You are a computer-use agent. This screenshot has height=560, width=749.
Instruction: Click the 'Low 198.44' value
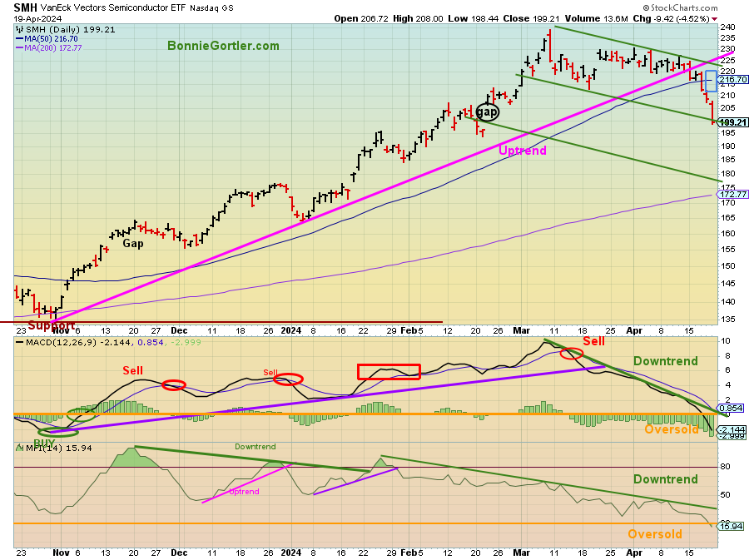473,18
